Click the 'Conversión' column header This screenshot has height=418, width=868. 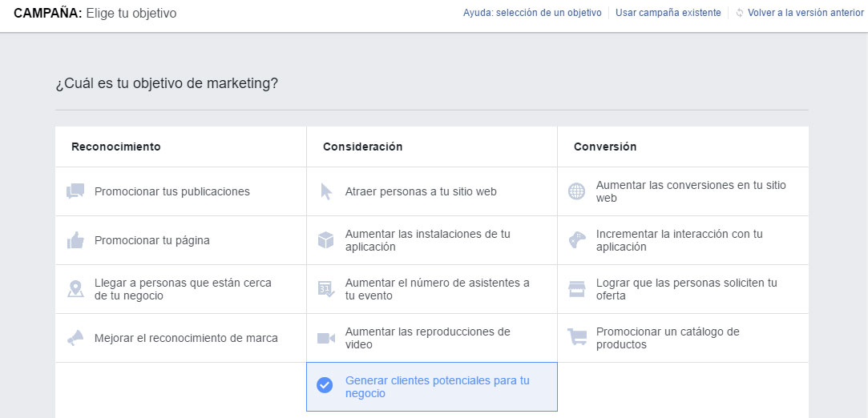point(605,147)
